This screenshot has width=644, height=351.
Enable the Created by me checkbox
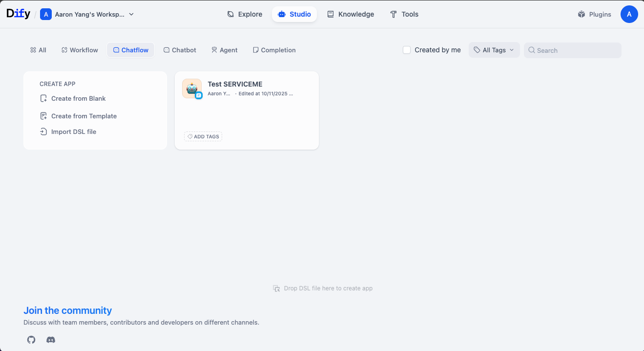(x=407, y=50)
